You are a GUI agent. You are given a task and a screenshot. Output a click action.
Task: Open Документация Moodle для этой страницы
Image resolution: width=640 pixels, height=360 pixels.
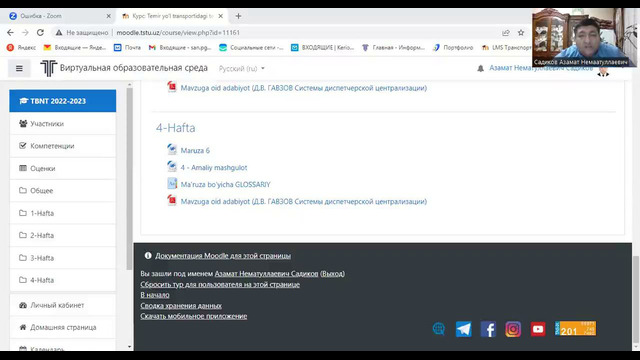pyautogui.click(x=223, y=256)
